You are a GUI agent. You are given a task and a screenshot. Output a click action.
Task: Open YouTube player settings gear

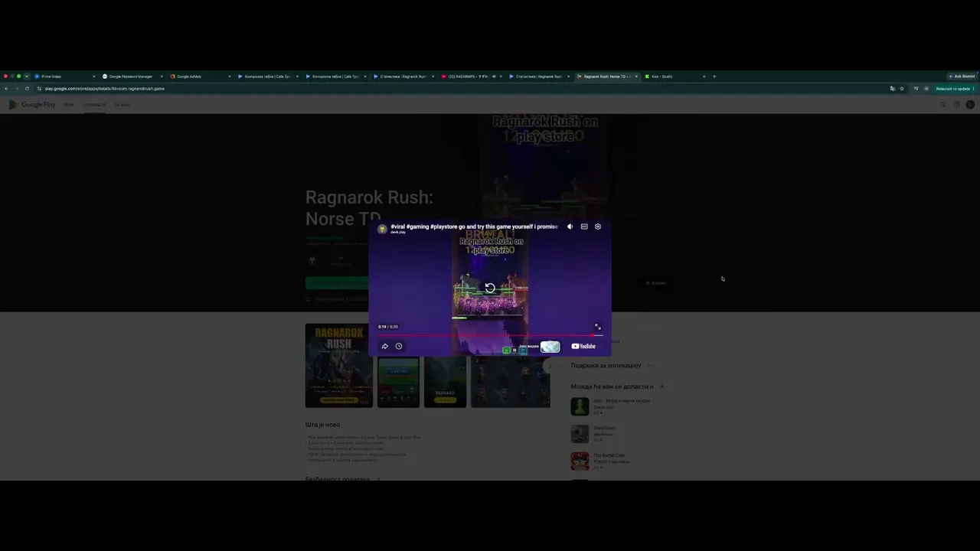click(x=598, y=227)
